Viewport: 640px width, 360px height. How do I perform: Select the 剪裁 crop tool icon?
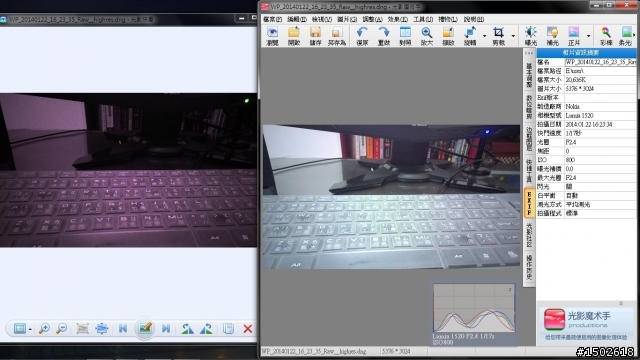(x=498, y=36)
